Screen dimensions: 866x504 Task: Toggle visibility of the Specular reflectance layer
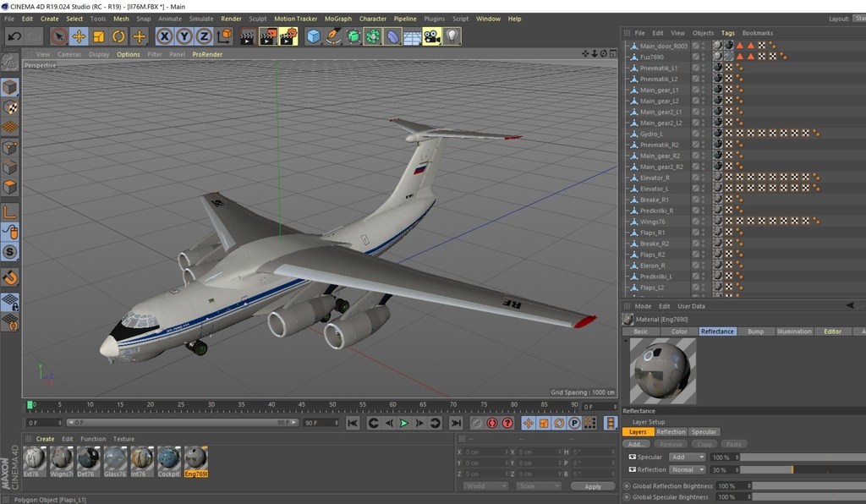632,457
